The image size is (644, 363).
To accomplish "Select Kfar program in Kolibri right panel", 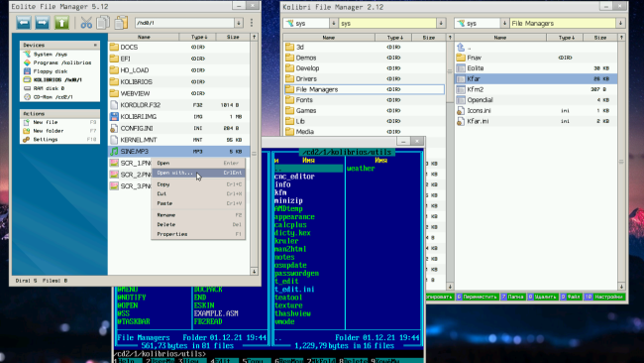I will [x=536, y=78].
